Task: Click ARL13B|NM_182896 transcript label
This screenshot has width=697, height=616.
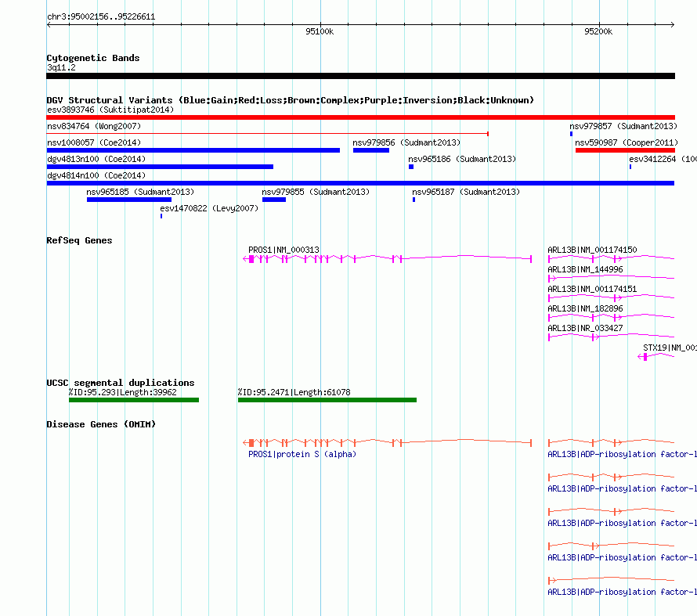Action: 585,308
